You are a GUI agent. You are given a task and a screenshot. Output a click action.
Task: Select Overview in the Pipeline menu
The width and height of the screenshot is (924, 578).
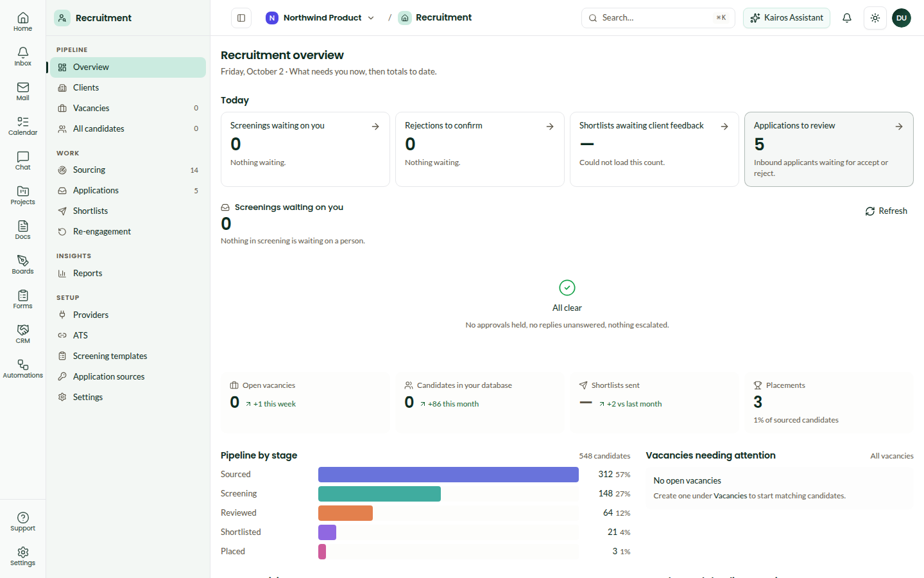click(x=128, y=67)
